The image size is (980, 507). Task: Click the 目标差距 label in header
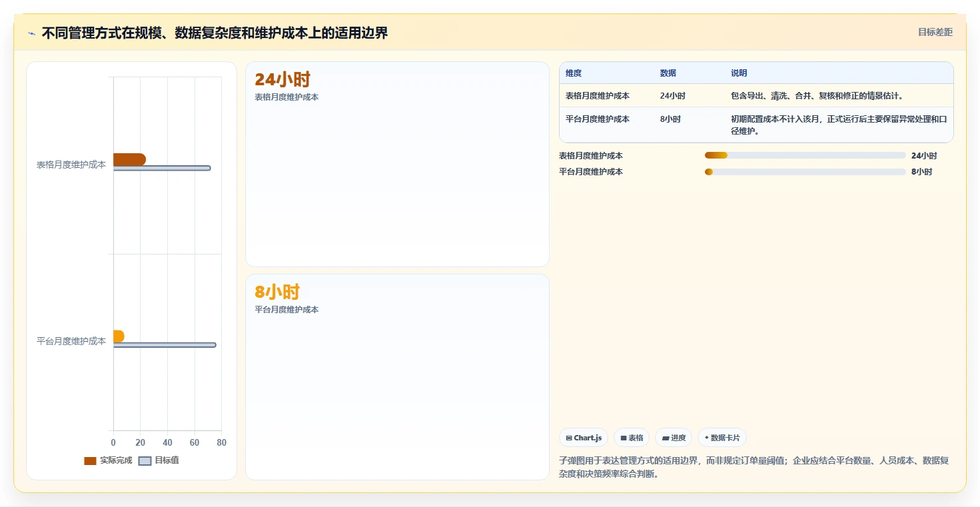(935, 32)
